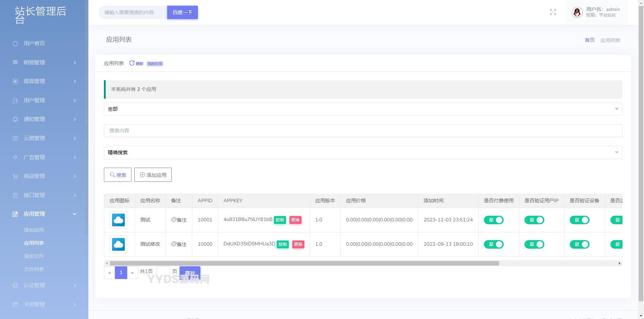Click the red 更换 button for 测试 APPKEY
This screenshot has height=319, width=644.
click(295, 220)
